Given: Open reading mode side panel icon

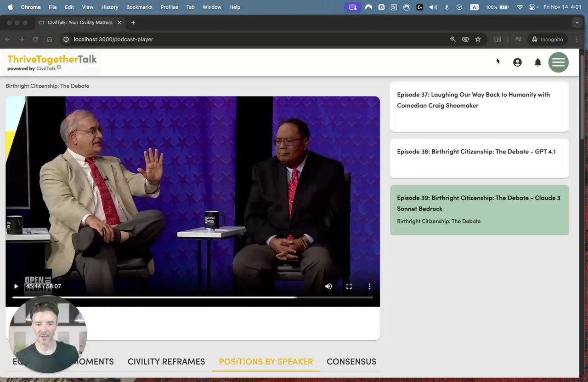Looking at the screenshot, I should pos(497,40).
